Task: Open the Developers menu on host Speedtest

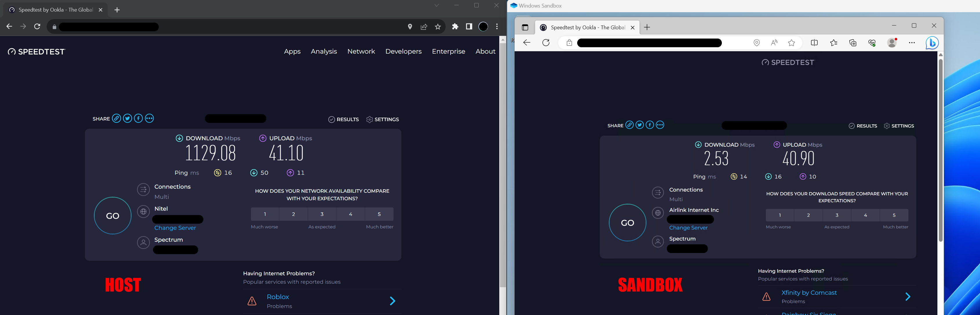Action: 403,51
